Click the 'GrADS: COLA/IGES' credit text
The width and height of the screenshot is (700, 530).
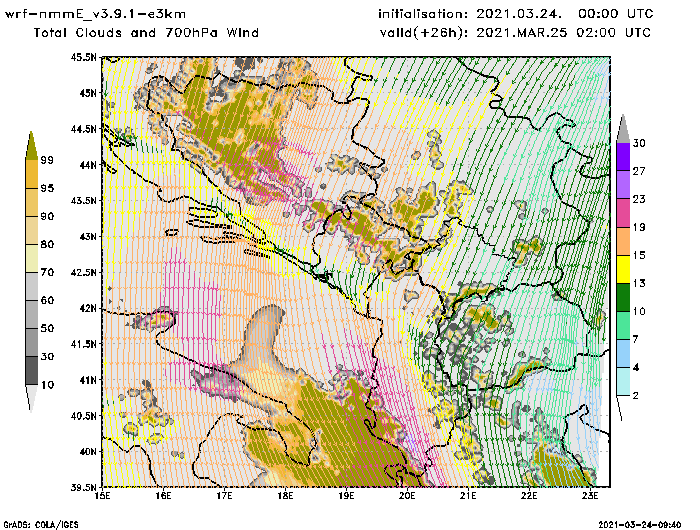[x=41, y=525]
